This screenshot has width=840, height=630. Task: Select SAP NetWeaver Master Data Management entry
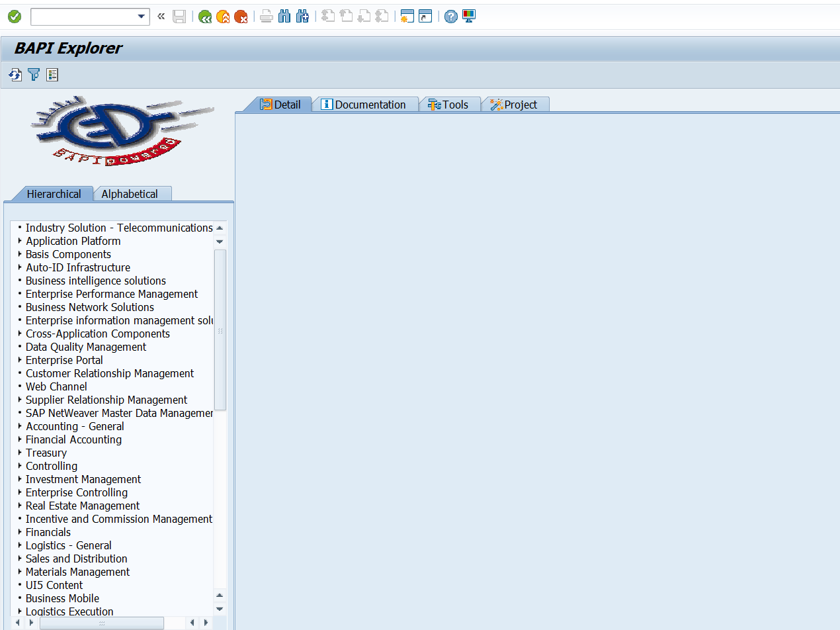pyautogui.click(x=119, y=413)
